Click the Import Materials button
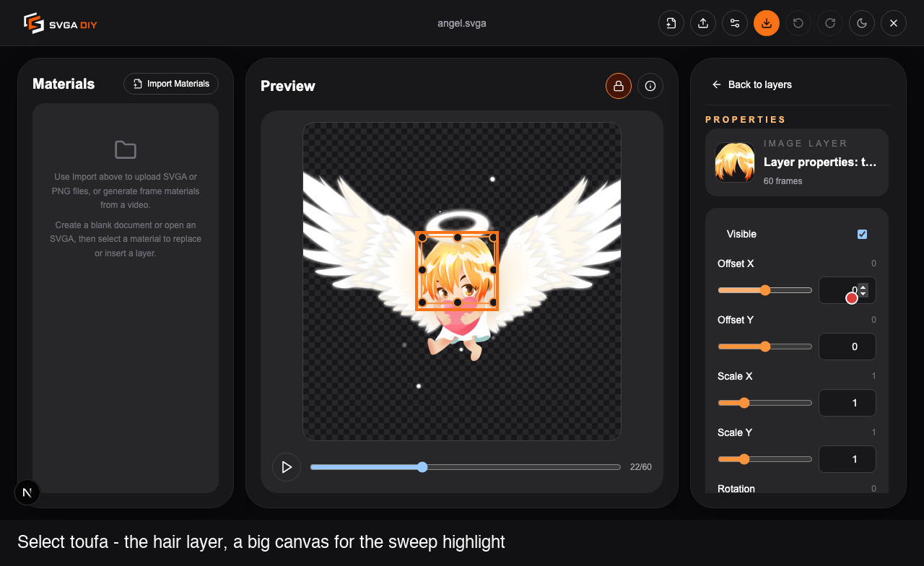The width and height of the screenshot is (924, 566). coord(171,84)
